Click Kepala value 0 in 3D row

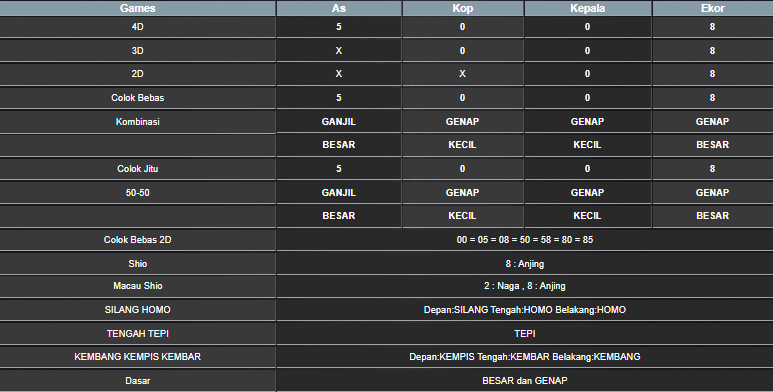pos(588,51)
